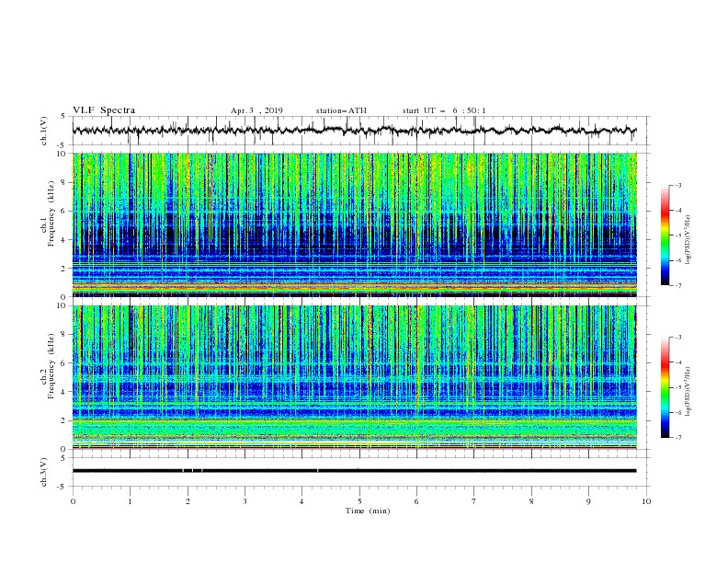Click time axis tick label "7"
Screen dimensions: 728x563
[474, 501]
